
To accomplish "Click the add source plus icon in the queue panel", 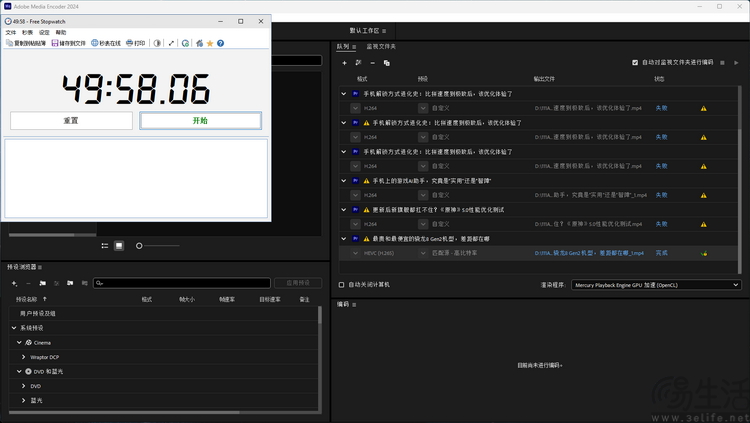I will pos(344,63).
